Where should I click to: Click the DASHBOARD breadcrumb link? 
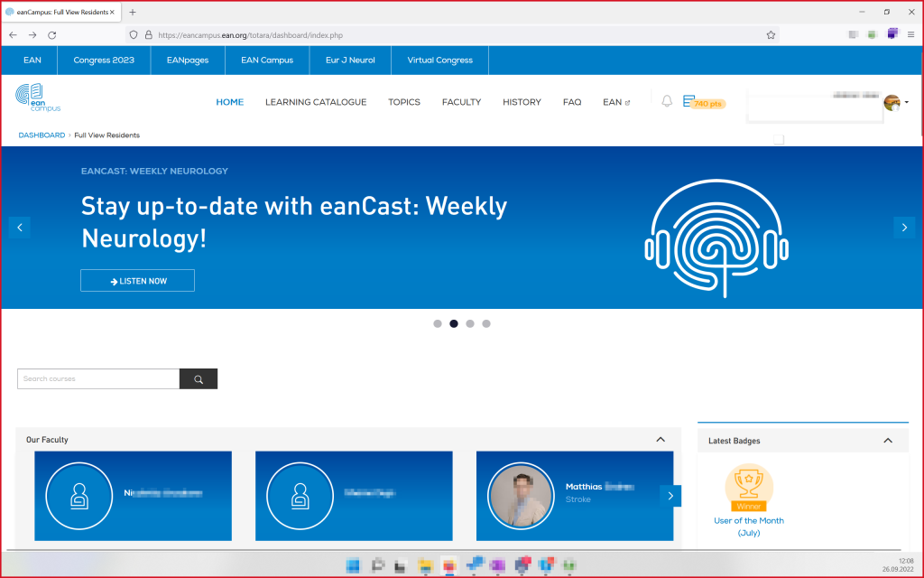click(42, 135)
